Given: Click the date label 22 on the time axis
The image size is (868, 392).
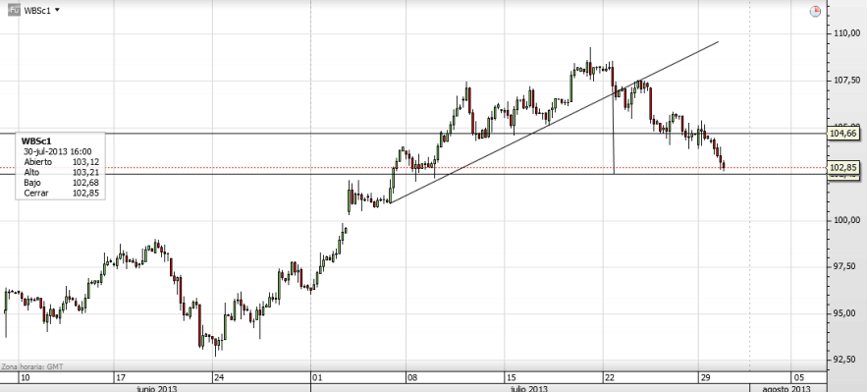Looking at the screenshot, I should pos(610,377).
